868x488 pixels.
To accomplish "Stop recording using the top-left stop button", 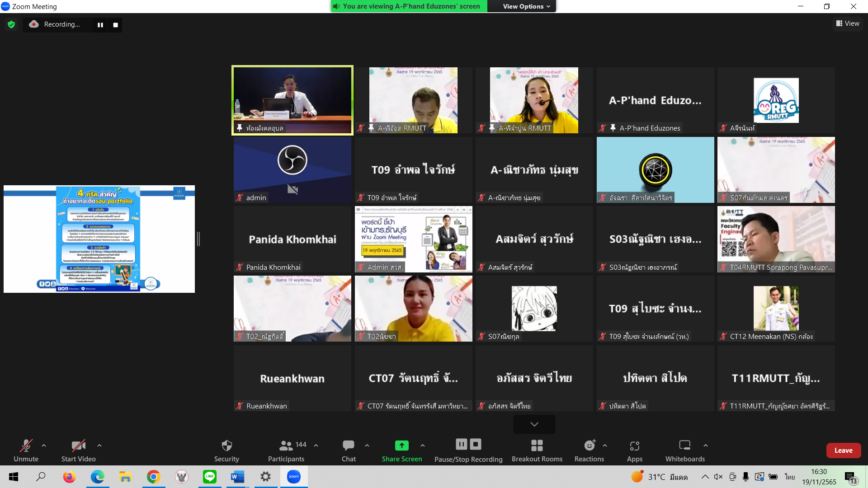I will (x=115, y=25).
